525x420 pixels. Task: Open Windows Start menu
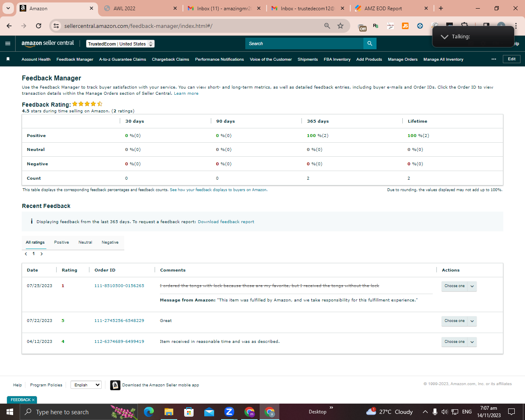pyautogui.click(x=10, y=412)
